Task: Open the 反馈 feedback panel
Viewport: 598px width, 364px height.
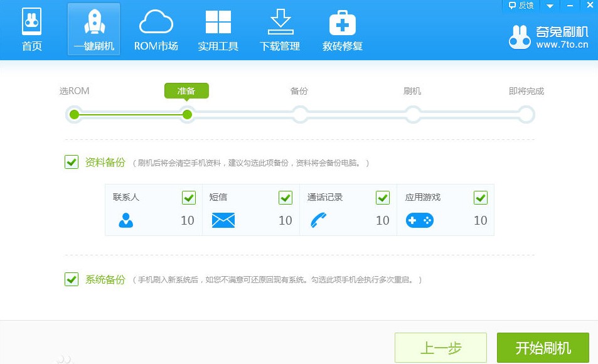Action: click(520, 6)
